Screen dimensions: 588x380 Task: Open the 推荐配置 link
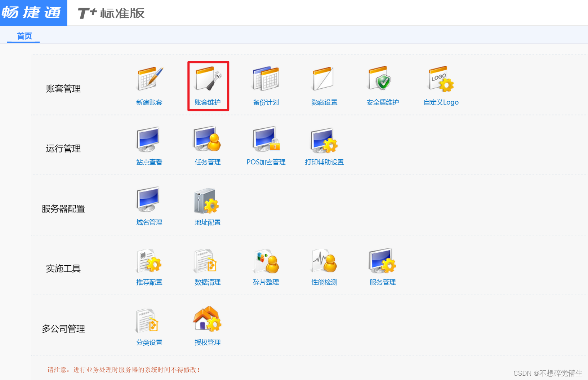(x=149, y=282)
